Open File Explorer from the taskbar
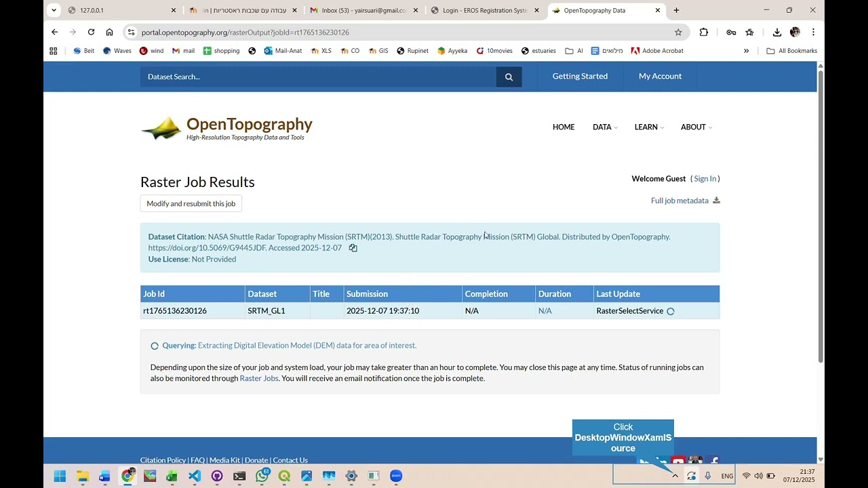 click(x=83, y=476)
